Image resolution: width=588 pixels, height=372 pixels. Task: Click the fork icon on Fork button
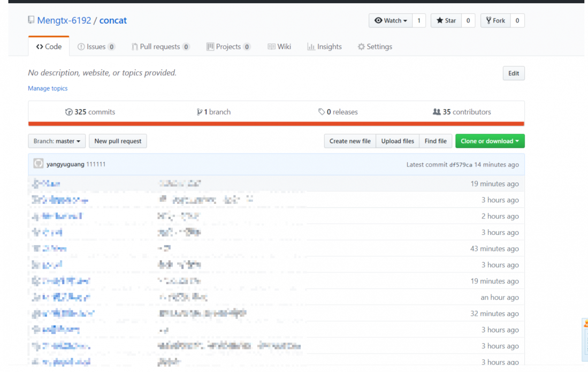tap(488, 20)
